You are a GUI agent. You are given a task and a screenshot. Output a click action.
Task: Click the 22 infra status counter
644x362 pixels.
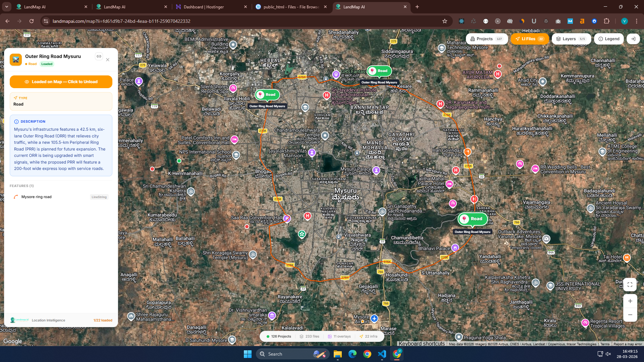tap(368, 337)
